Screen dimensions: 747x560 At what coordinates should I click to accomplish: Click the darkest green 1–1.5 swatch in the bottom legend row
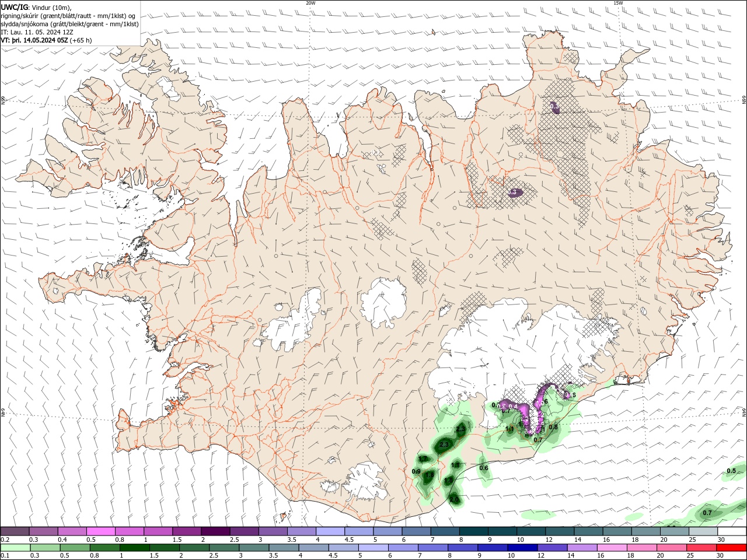click(134, 548)
